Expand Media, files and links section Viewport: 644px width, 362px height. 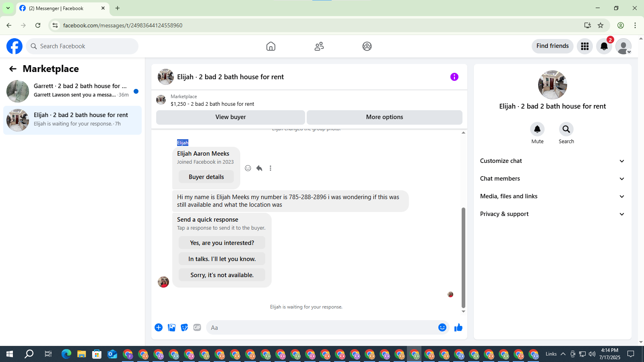coord(552,196)
